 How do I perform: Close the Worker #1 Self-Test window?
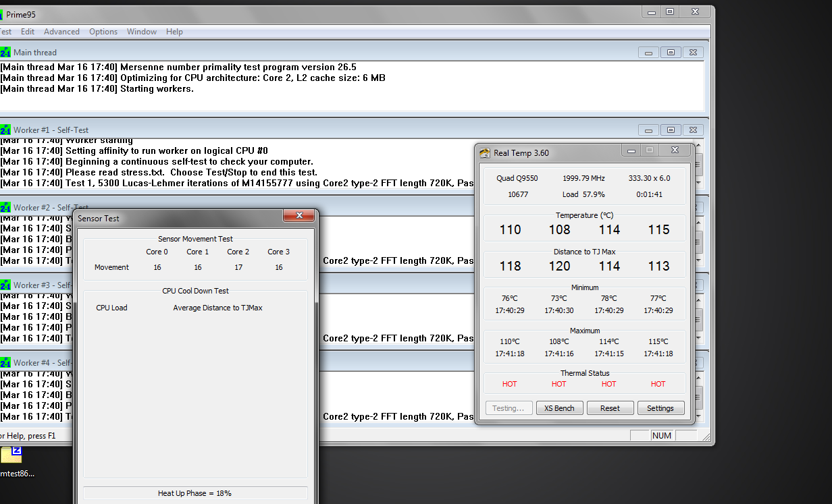point(693,130)
